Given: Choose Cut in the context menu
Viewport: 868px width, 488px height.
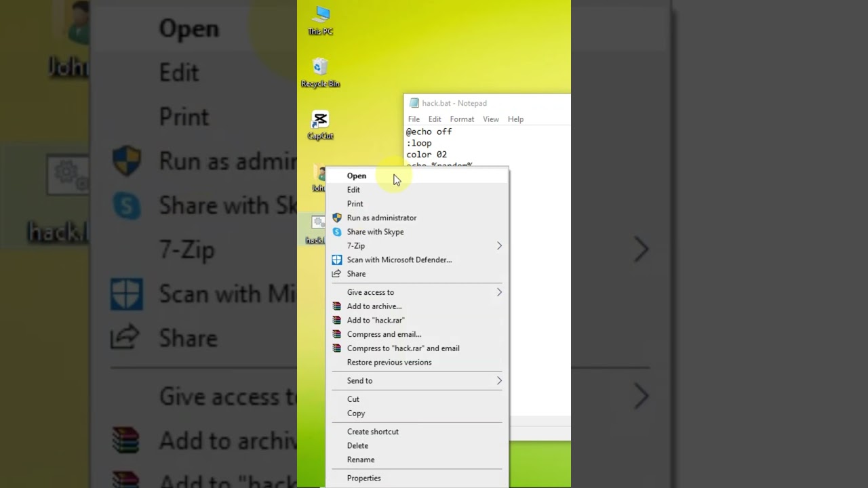Looking at the screenshot, I should click(417, 399).
